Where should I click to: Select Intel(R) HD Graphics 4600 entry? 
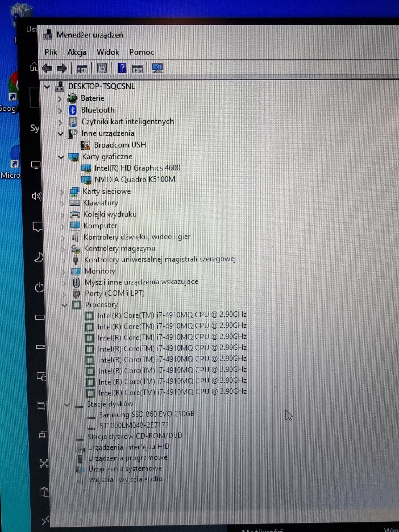(137, 168)
